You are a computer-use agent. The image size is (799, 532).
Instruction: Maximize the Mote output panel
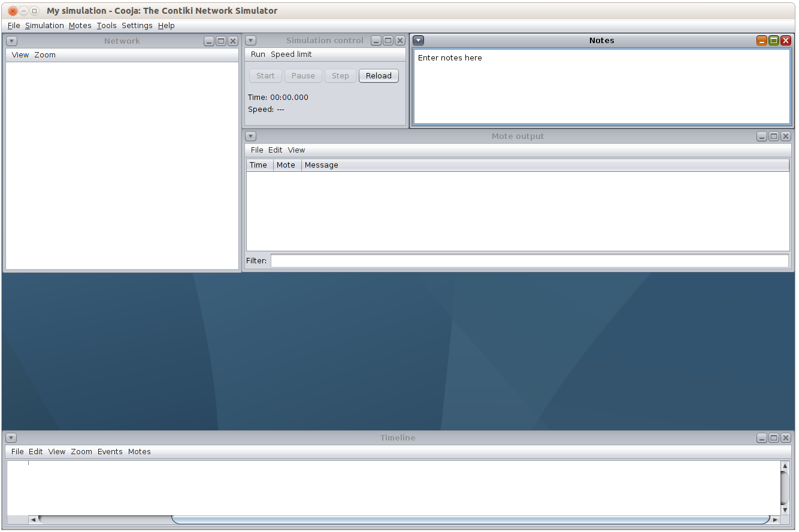click(x=774, y=136)
